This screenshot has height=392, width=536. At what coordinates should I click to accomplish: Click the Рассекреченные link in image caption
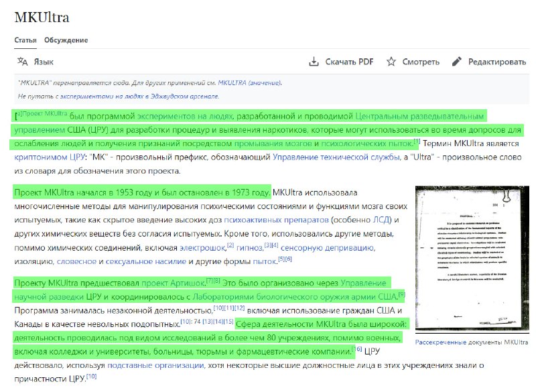(x=441, y=342)
